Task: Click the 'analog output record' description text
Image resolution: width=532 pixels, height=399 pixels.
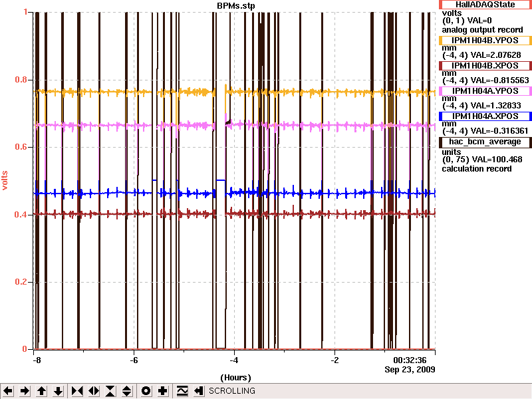Action: [482, 30]
